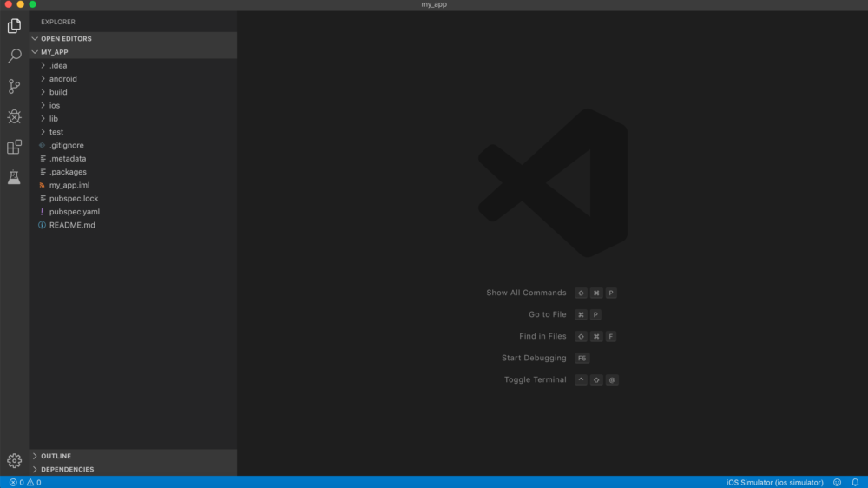Click the errors count icon in status bar
868x488 pixels.
[x=13, y=483]
